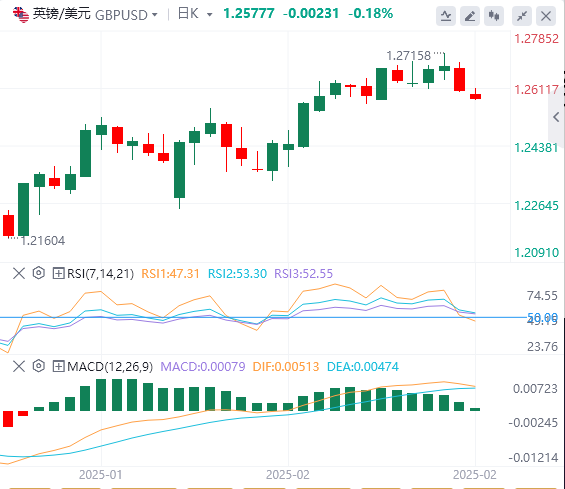Viewport: 565px width, 489px height.
Task: Click the 2025-01 date axis label
Action: (101, 475)
